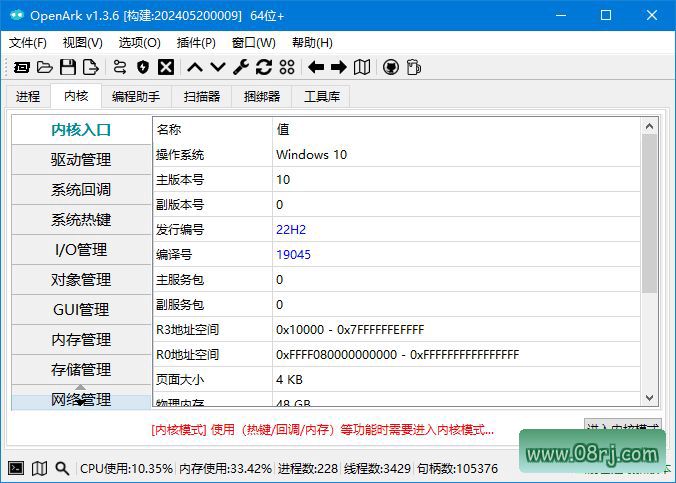Open the GitHub octocat toolbar icon
The height and width of the screenshot is (483, 676).
(x=391, y=67)
